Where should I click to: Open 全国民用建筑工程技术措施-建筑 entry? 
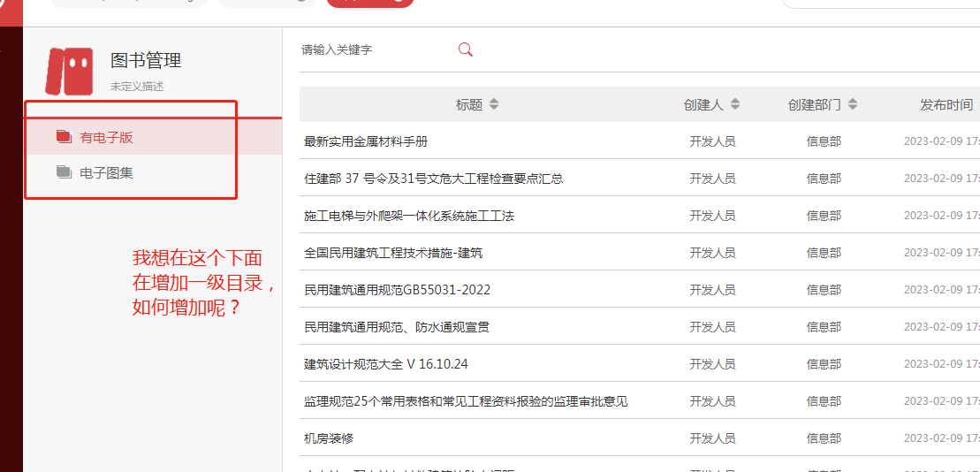coord(393,253)
